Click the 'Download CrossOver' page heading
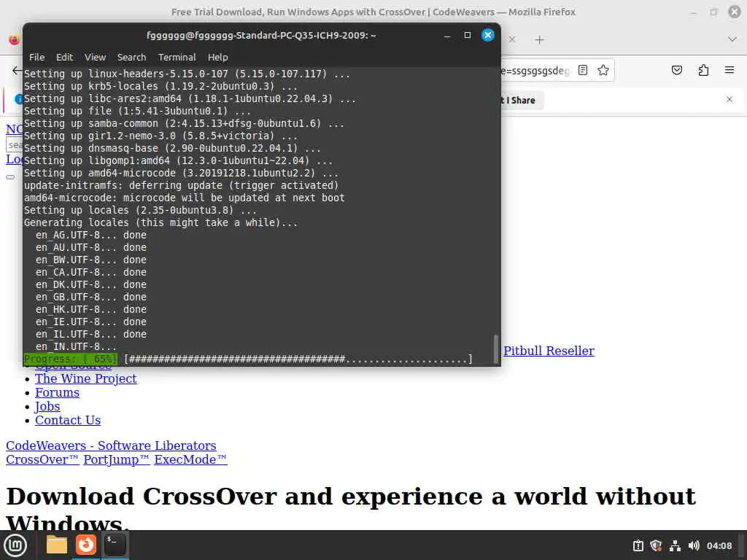747x560 pixels. click(351, 510)
